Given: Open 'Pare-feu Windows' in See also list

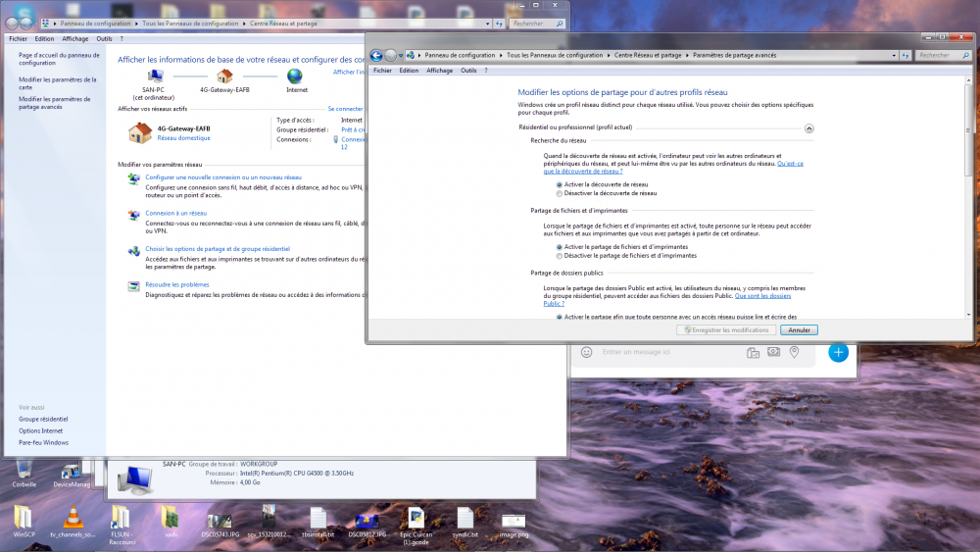Looking at the screenshot, I should pos(43,442).
